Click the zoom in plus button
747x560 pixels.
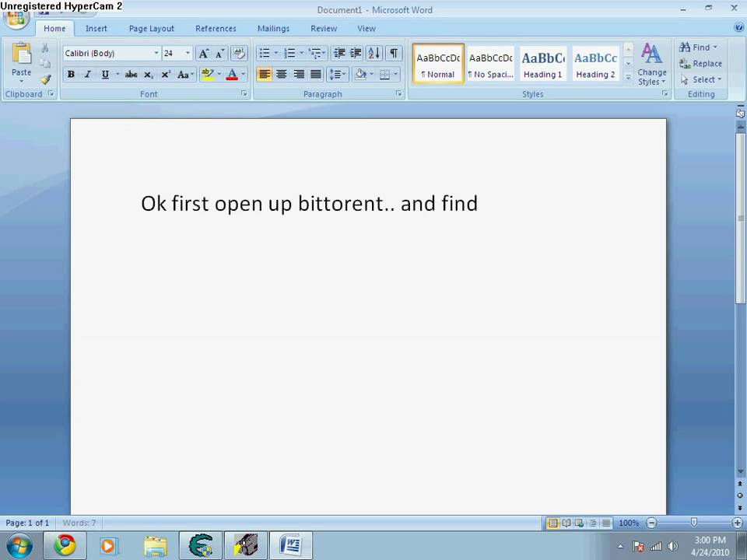(x=737, y=523)
